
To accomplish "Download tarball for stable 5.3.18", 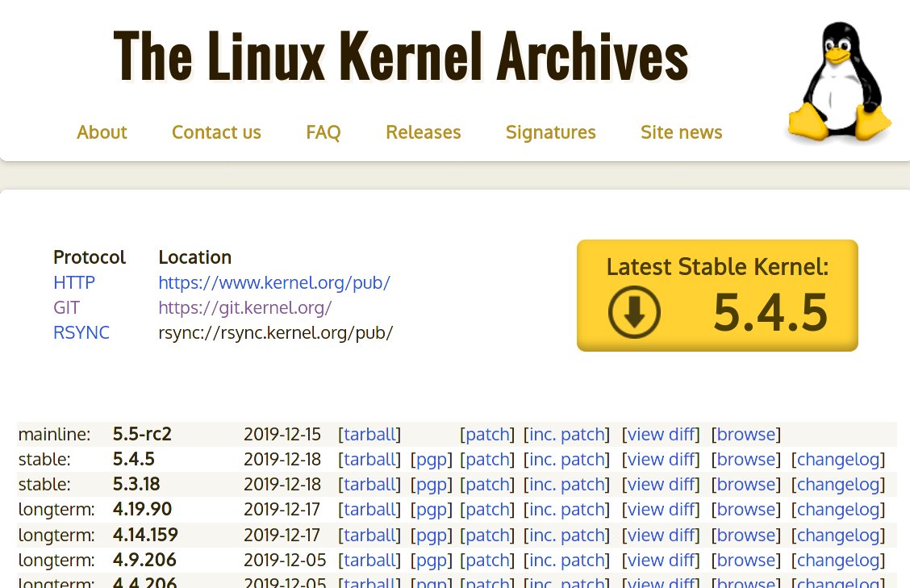I will point(369,484).
